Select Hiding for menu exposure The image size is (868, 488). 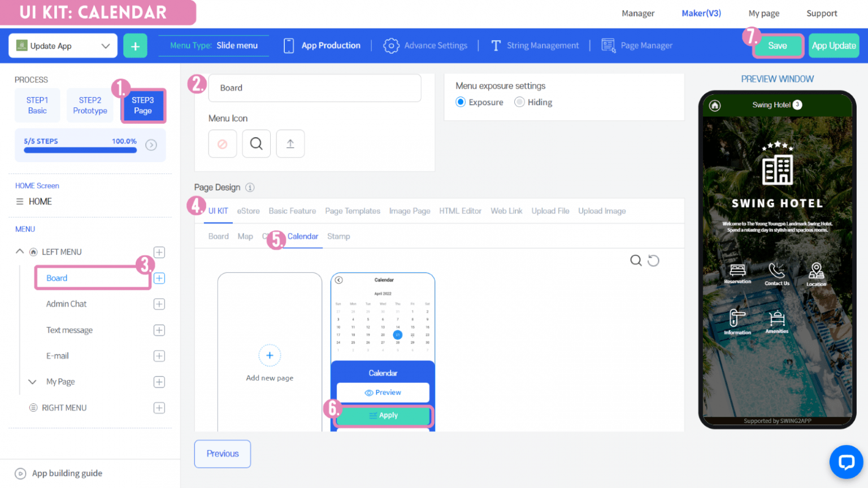coord(519,102)
